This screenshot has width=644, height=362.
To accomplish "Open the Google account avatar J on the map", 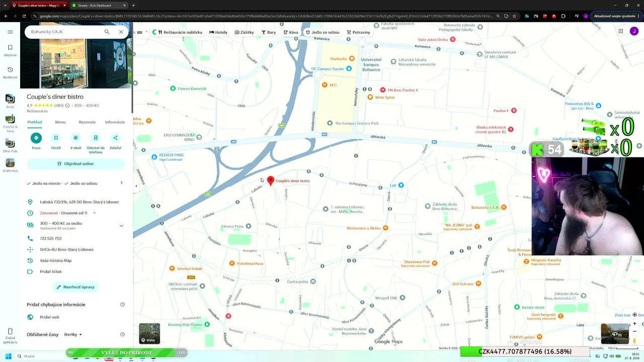I will [634, 31].
